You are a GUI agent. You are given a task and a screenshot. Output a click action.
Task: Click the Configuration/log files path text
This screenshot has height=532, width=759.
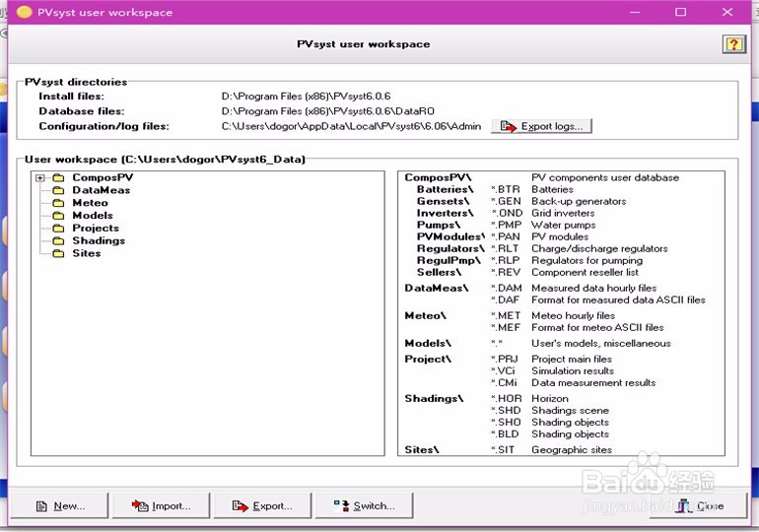(352, 126)
